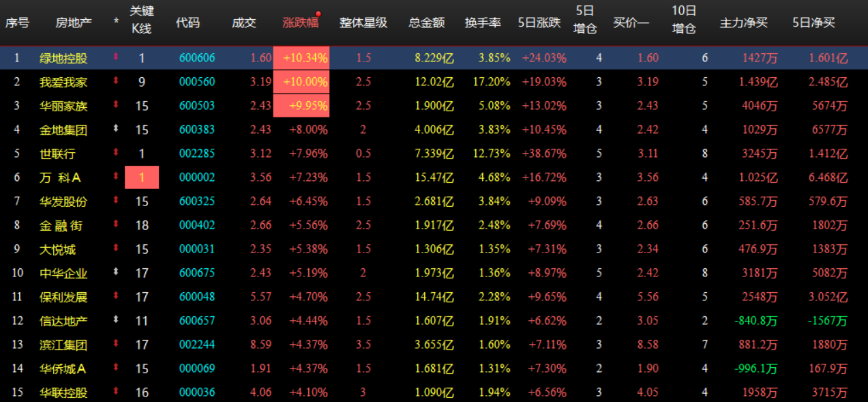The height and width of the screenshot is (402, 868).
Task: Sort by 房地产 name column header
Action: (x=74, y=23)
